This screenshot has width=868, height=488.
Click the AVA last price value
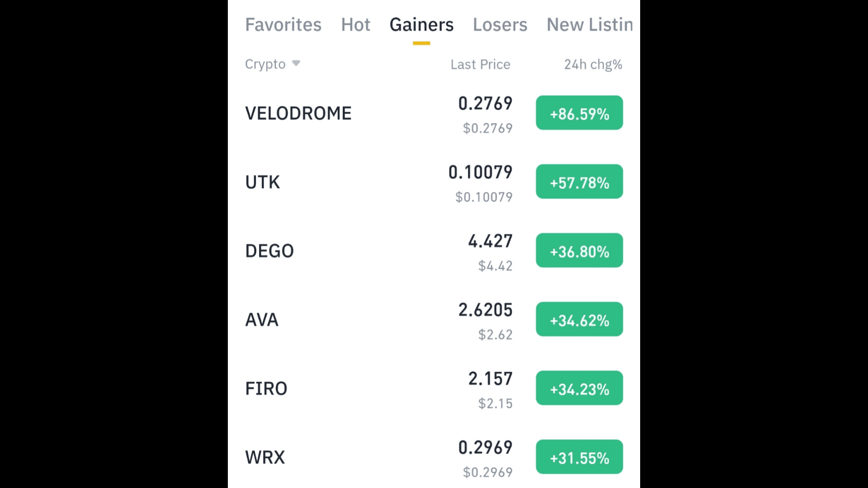tap(485, 310)
